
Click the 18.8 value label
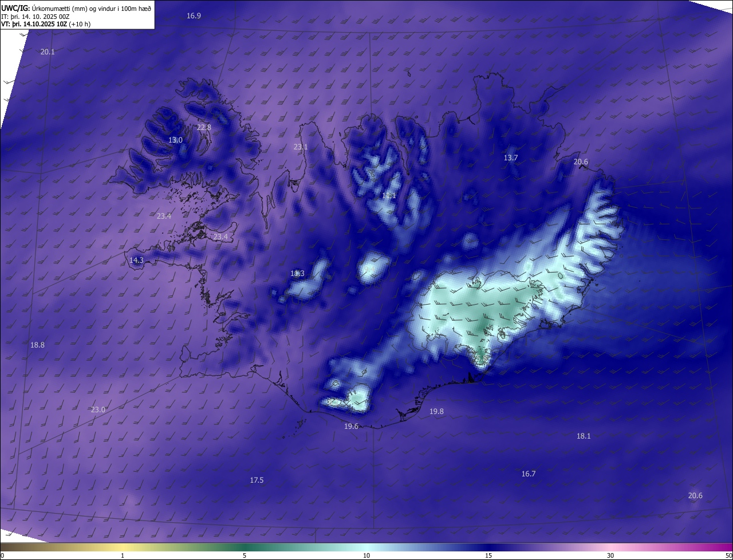click(x=37, y=345)
